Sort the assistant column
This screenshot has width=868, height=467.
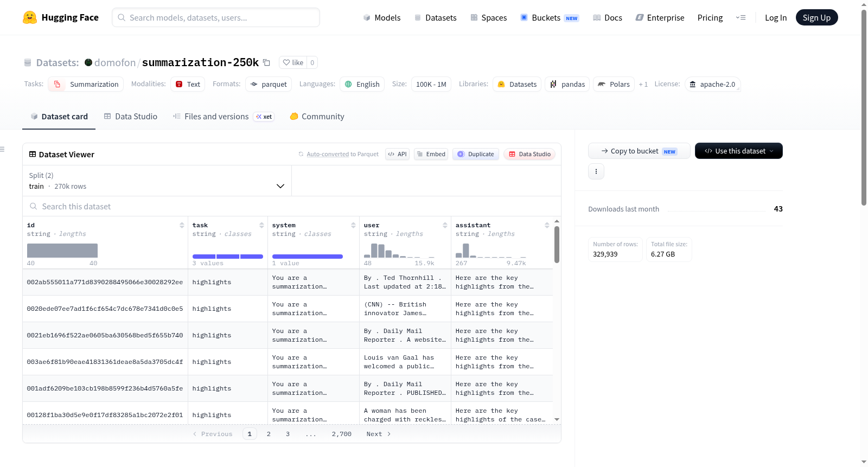547,225
